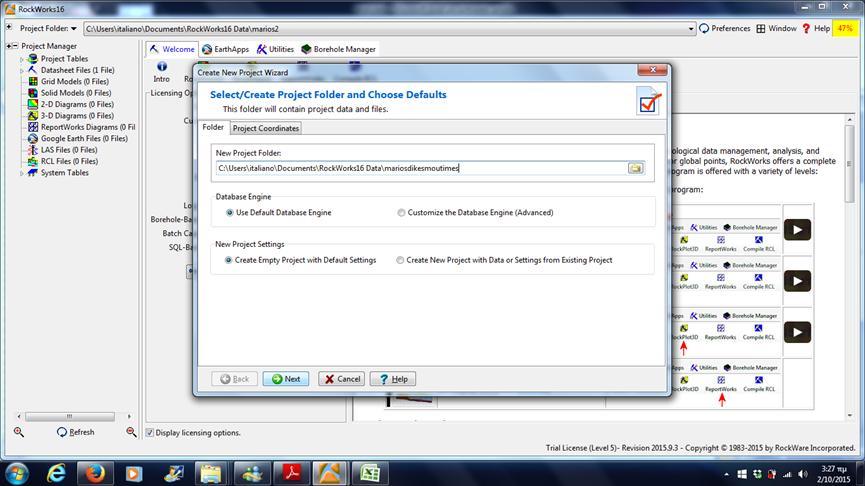Screen dimensions: 865x486
Task: Open the Utilities tab
Action: [x=275, y=49]
